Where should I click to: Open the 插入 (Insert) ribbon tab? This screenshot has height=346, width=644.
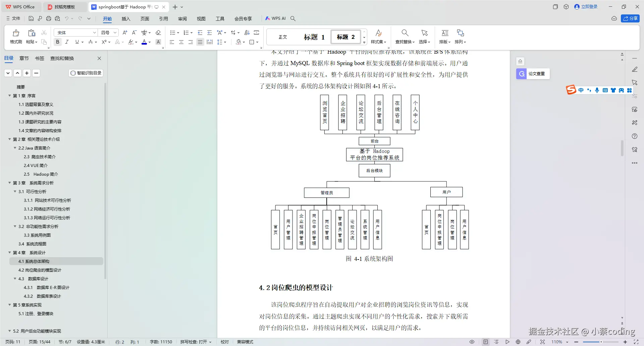point(126,19)
